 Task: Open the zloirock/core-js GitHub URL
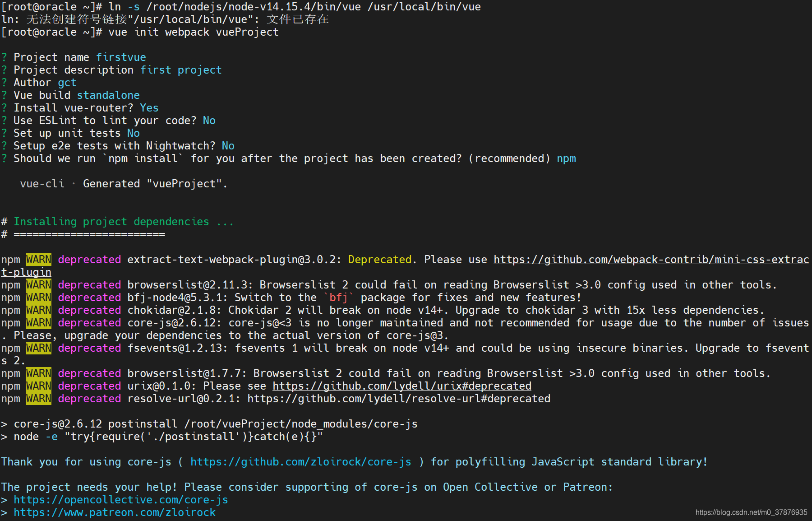(300, 462)
